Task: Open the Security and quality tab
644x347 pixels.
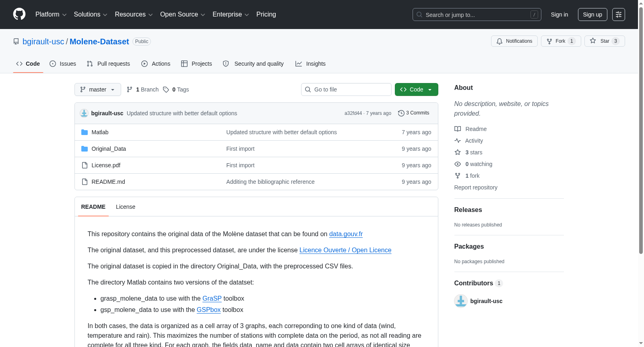Action: (x=253, y=64)
